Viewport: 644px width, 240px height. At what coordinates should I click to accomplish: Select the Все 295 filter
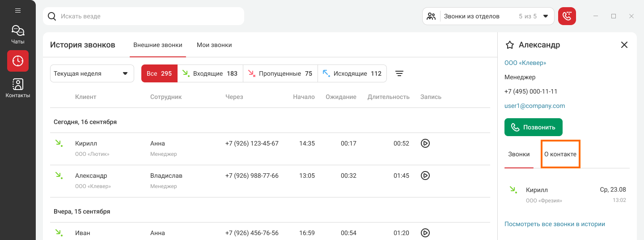point(159,73)
